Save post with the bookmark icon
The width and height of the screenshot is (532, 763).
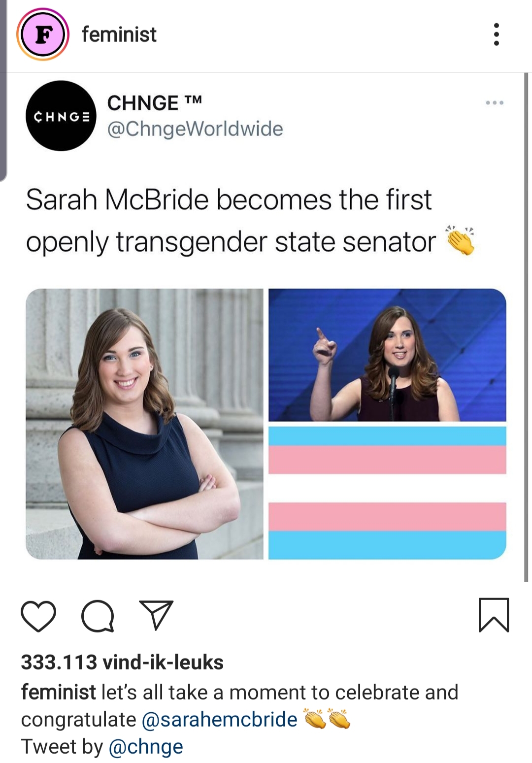494,615
